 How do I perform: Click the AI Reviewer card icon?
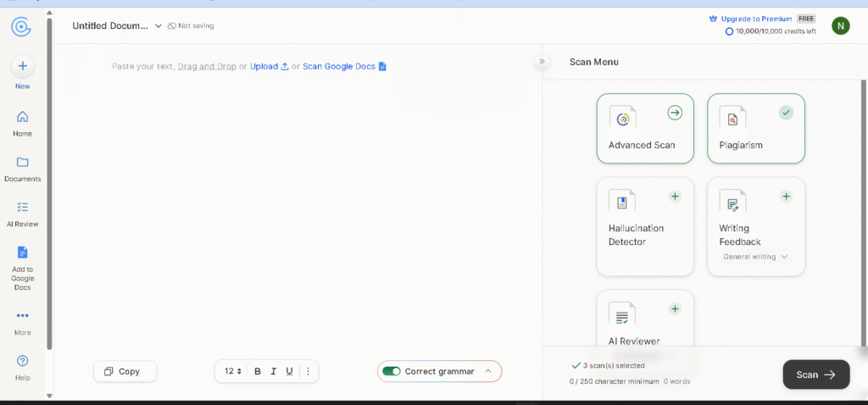(623, 313)
